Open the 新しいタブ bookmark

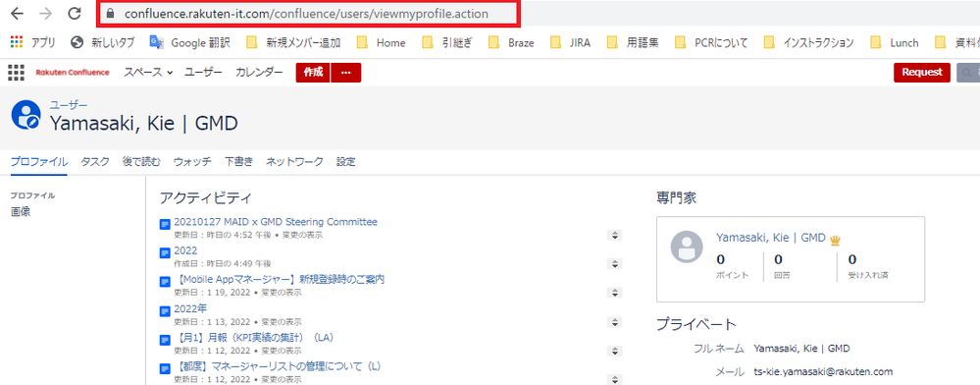(x=103, y=42)
